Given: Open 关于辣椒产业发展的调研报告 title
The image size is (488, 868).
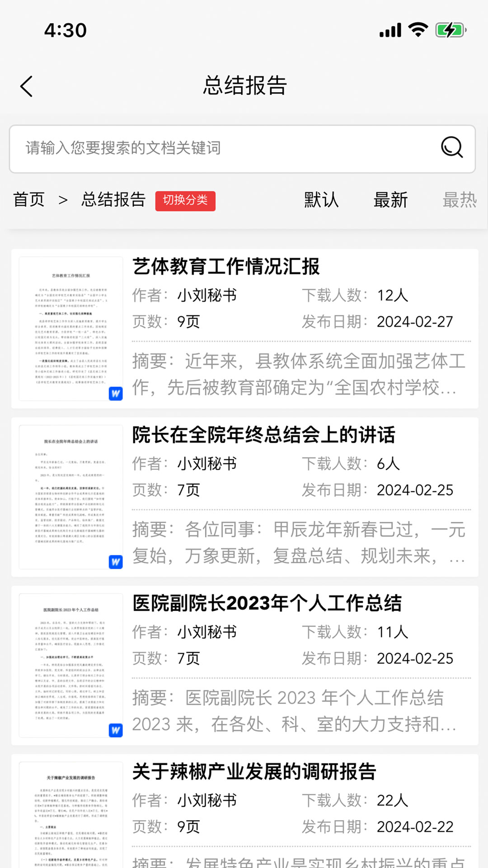Looking at the screenshot, I should tap(254, 772).
